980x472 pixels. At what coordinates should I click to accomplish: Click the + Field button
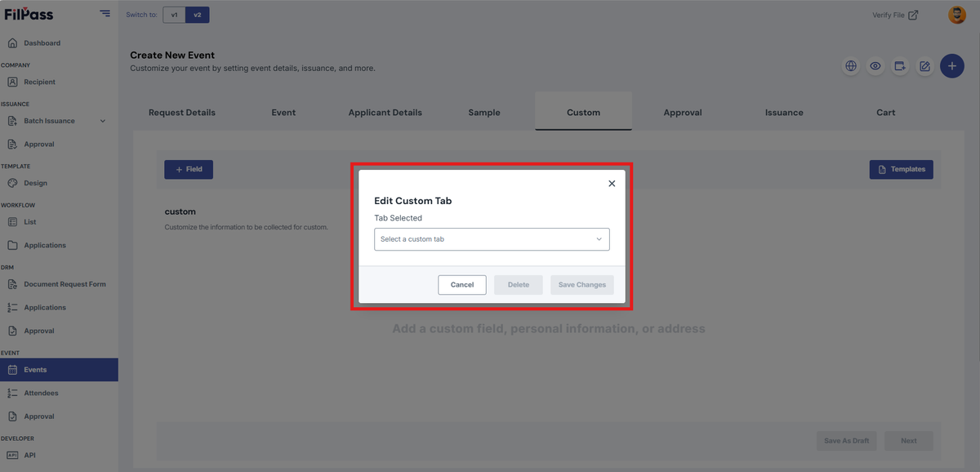pos(189,169)
